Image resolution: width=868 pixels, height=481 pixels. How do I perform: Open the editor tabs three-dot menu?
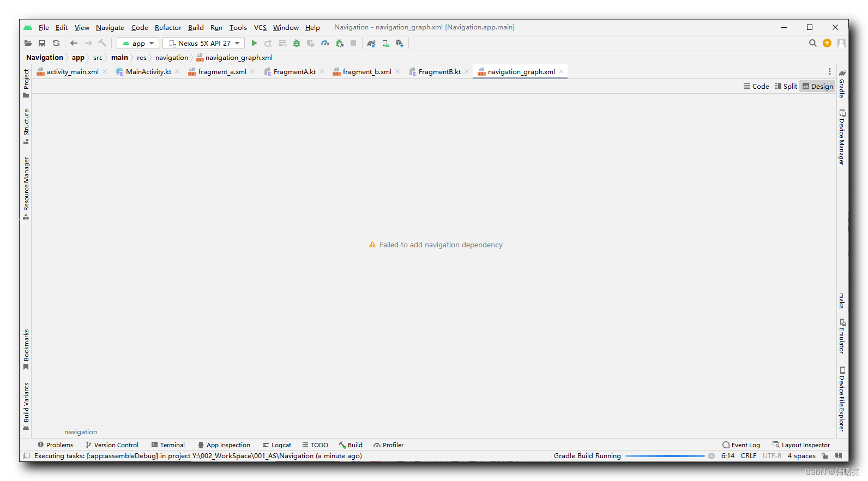click(x=830, y=71)
